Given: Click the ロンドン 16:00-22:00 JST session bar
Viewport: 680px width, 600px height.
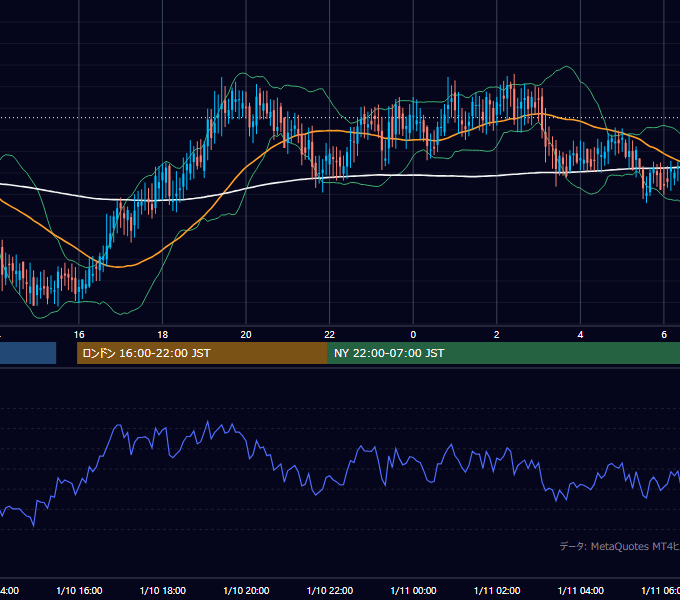Looking at the screenshot, I should 202,353.
